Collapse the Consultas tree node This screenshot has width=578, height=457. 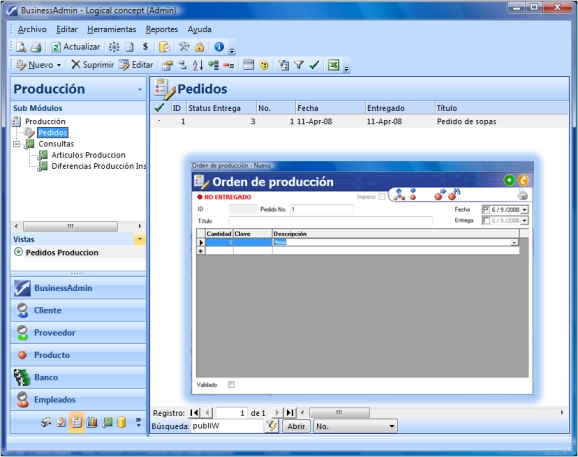16,144
